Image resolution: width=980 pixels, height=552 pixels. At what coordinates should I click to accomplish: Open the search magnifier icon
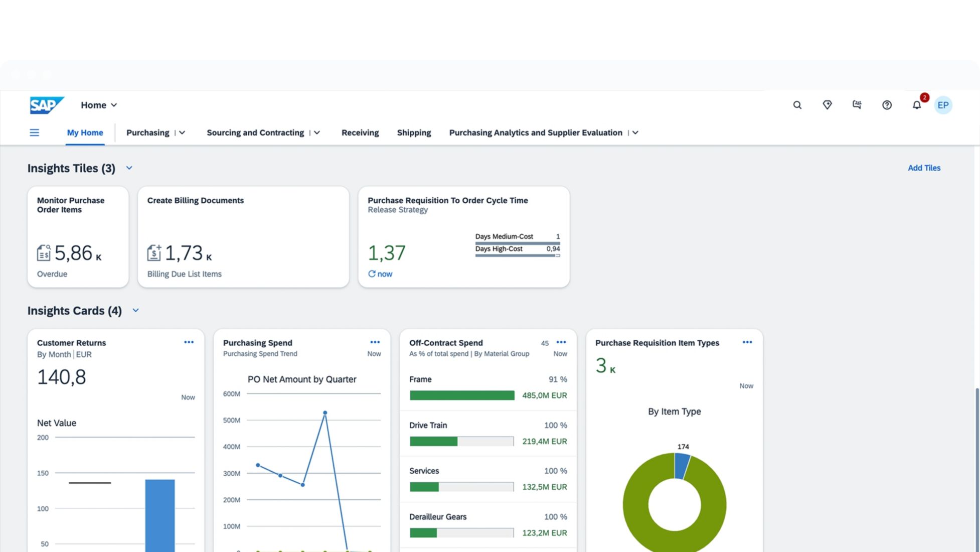click(x=797, y=105)
